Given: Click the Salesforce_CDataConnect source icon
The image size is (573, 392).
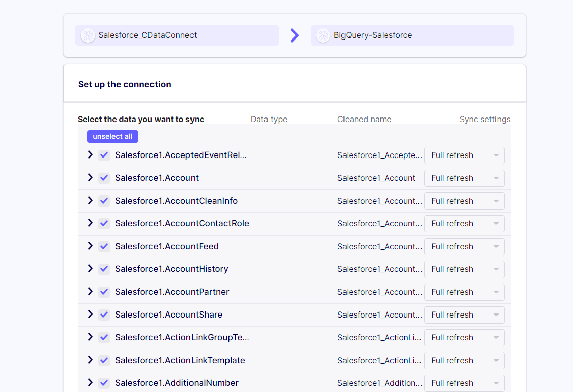Looking at the screenshot, I should [88, 35].
